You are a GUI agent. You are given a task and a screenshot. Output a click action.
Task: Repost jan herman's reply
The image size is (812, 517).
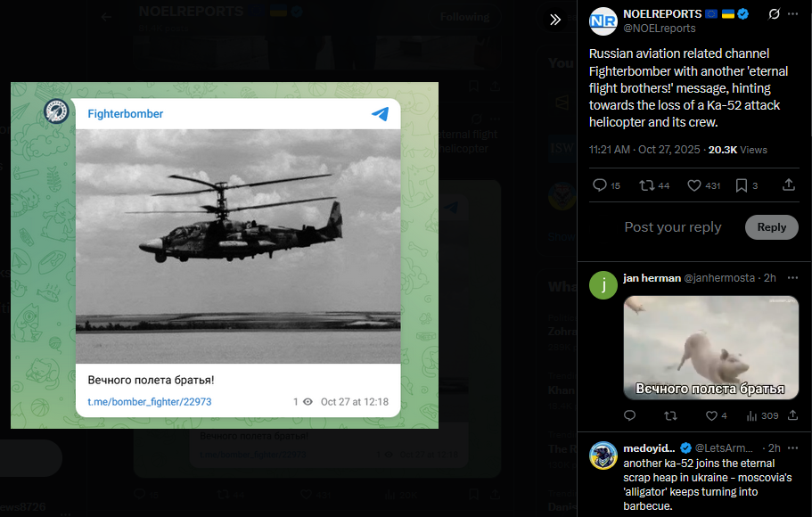[x=670, y=415]
